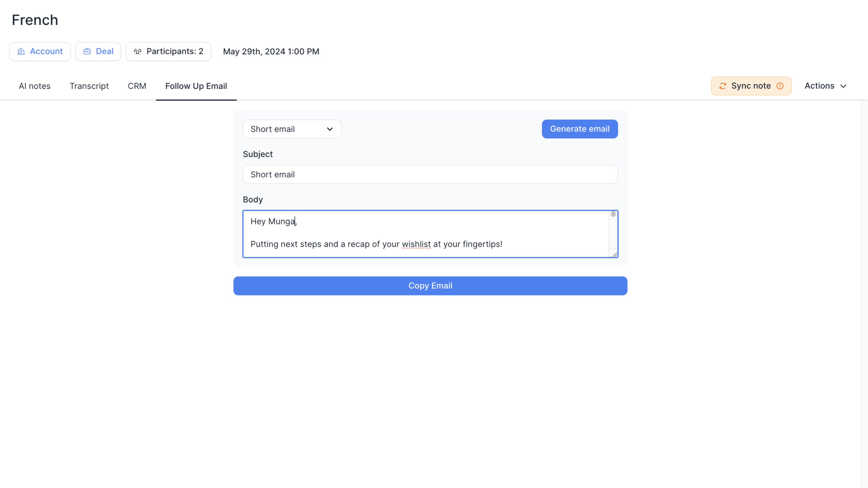Screen dimensions: 868x488
Task: Open the Transcript tab
Action: (89, 86)
